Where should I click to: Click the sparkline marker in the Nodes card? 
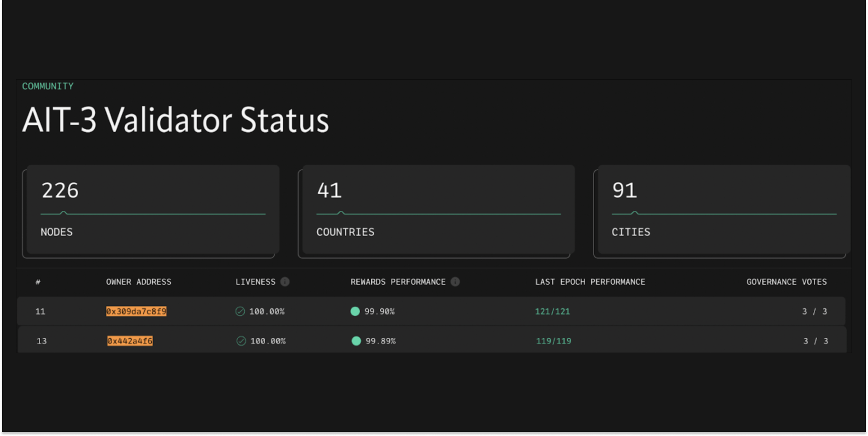point(63,213)
